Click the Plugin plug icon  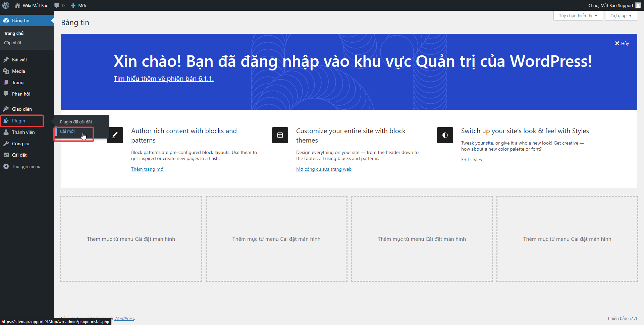coord(6,121)
